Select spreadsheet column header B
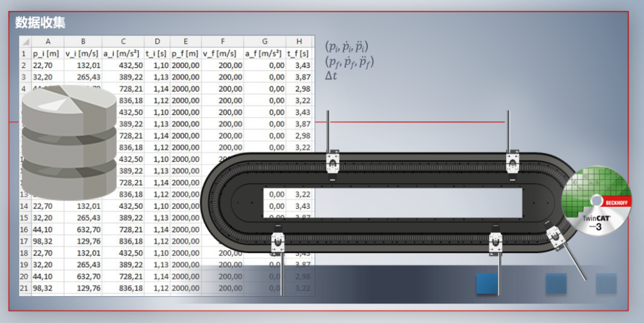This screenshot has width=644, height=323. tap(83, 41)
